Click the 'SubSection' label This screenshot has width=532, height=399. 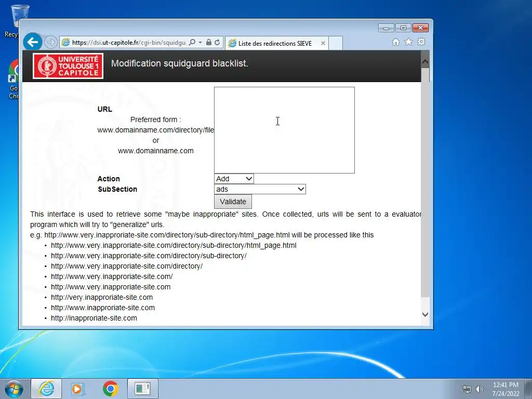click(x=117, y=189)
